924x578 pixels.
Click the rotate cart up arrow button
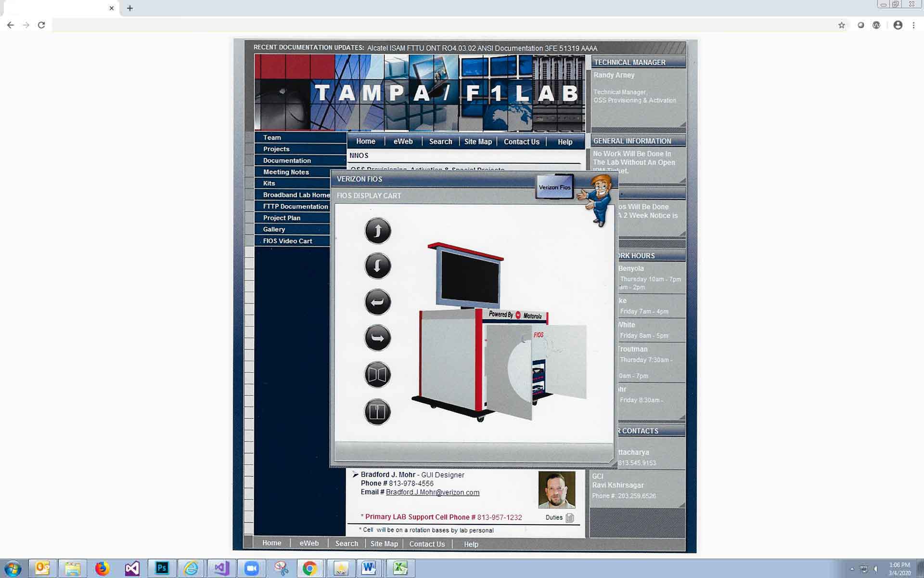pyautogui.click(x=378, y=231)
